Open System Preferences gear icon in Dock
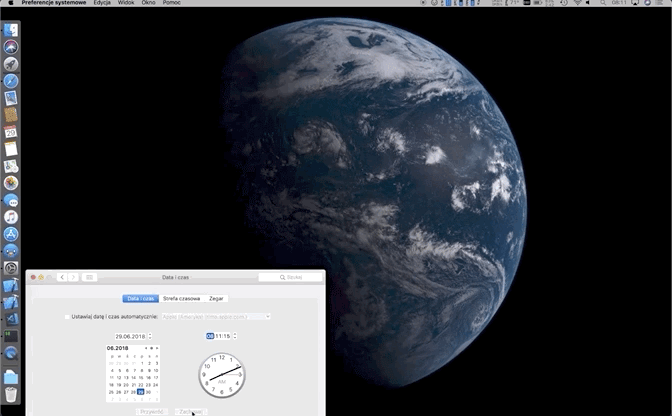The width and height of the screenshot is (672, 416). point(11,268)
